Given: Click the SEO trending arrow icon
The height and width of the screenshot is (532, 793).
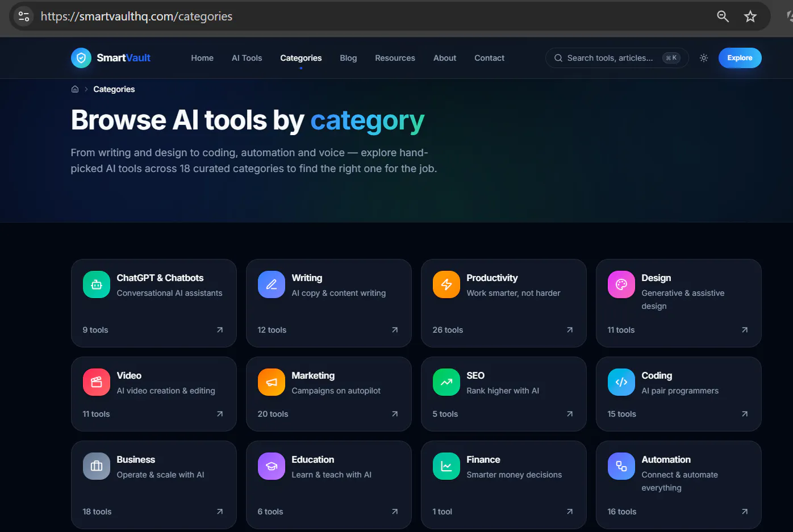Looking at the screenshot, I should coord(446,382).
